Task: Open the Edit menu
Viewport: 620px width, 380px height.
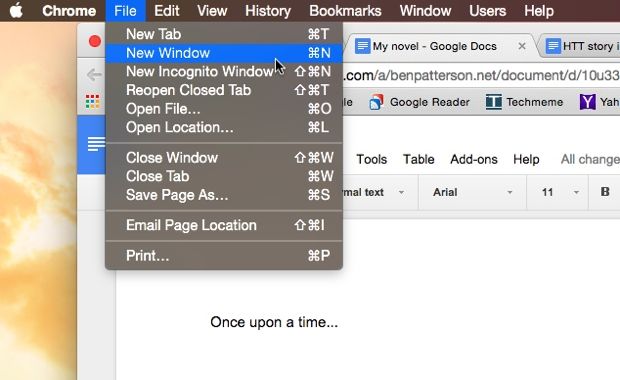Action: click(166, 11)
